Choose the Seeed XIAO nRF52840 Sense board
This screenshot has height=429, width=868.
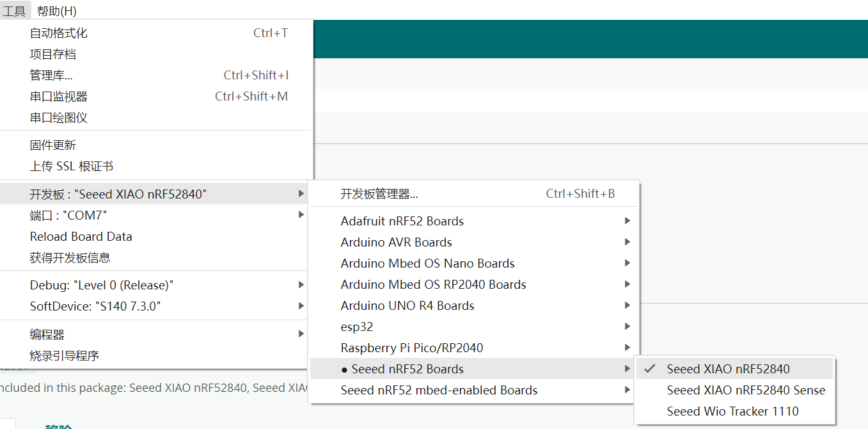pyautogui.click(x=734, y=391)
